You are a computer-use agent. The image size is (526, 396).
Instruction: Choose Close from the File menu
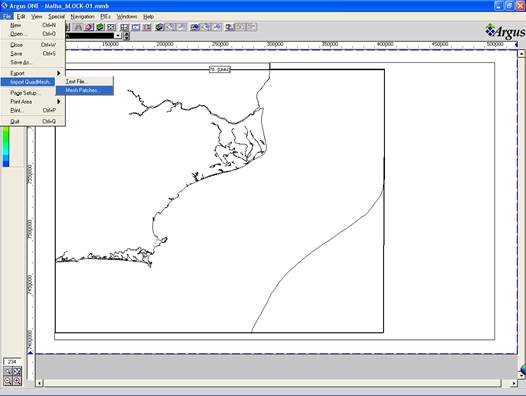33,45
